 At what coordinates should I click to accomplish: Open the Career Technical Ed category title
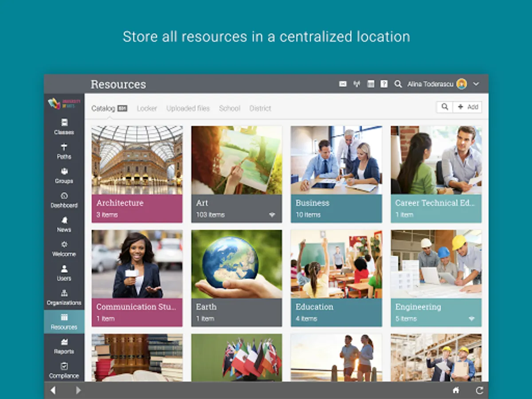coord(435,203)
